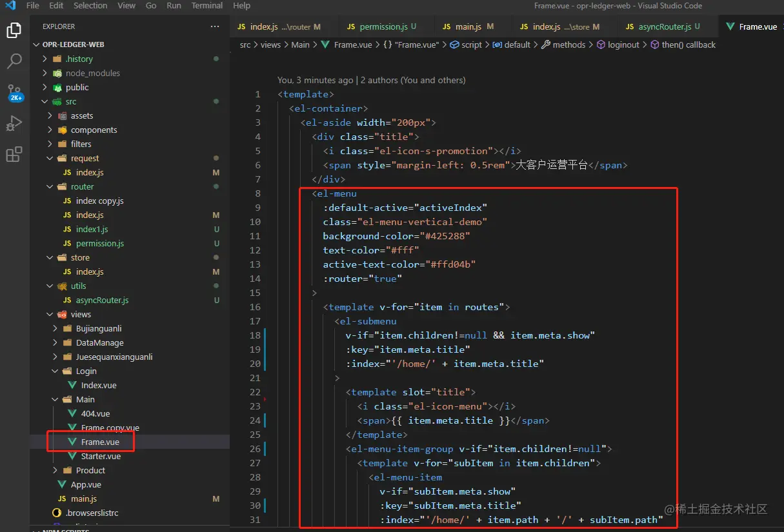Collapse the src folder
This screenshot has height=532, width=784.
(x=70, y=101)
